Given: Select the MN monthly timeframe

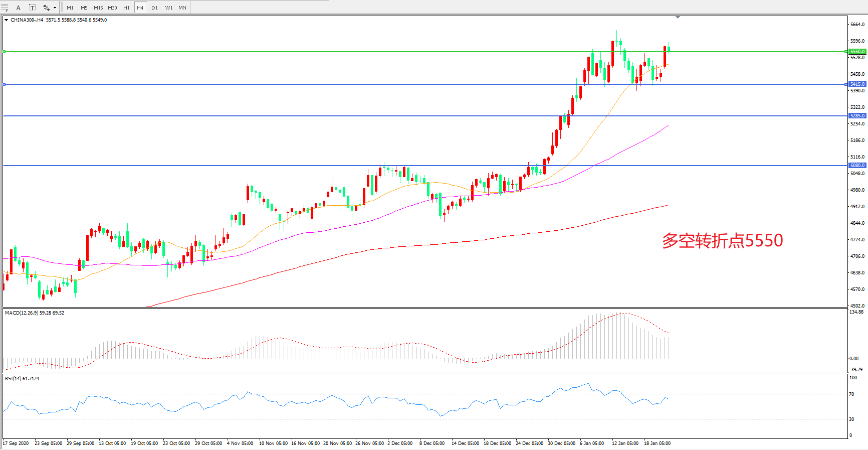Looking at the screenshot, I should 182,8.
